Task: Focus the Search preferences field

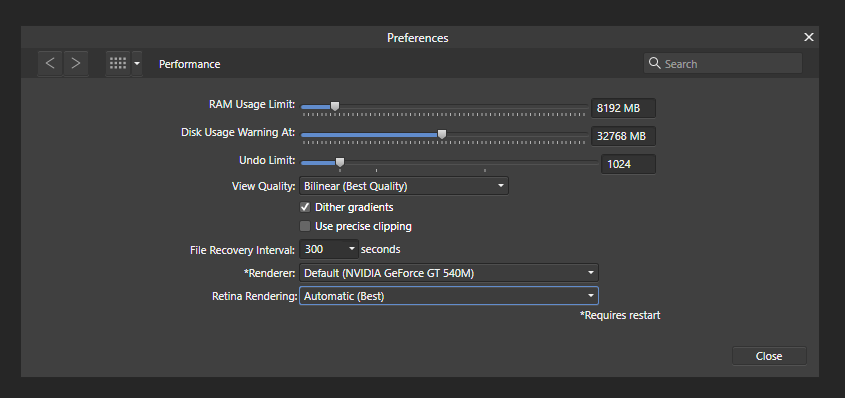Action: click(723, 64)
